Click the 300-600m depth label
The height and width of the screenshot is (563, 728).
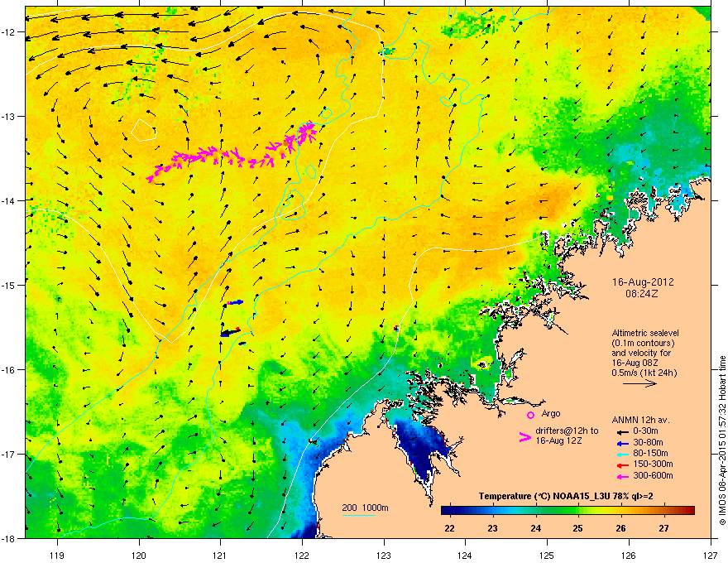coord(653,476)
